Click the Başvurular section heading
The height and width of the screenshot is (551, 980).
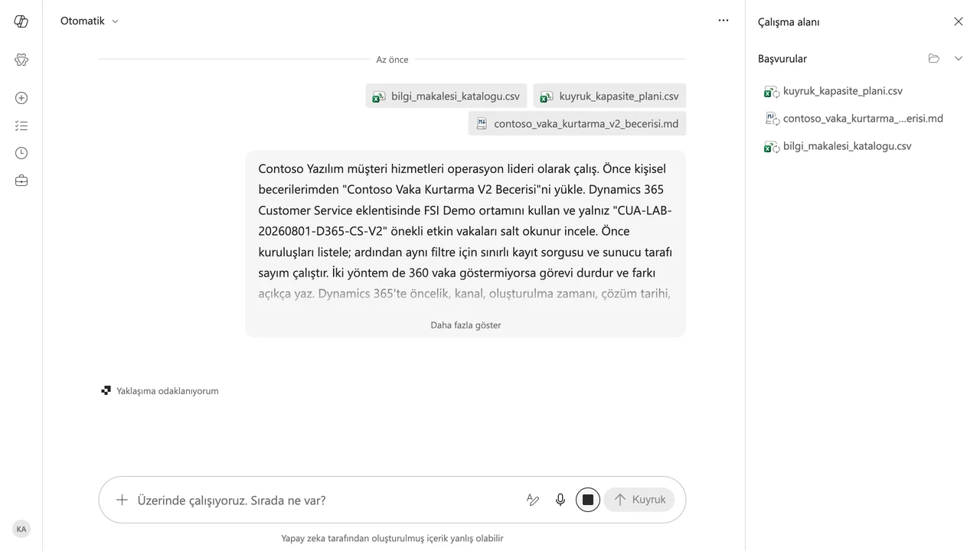(782, 58)
